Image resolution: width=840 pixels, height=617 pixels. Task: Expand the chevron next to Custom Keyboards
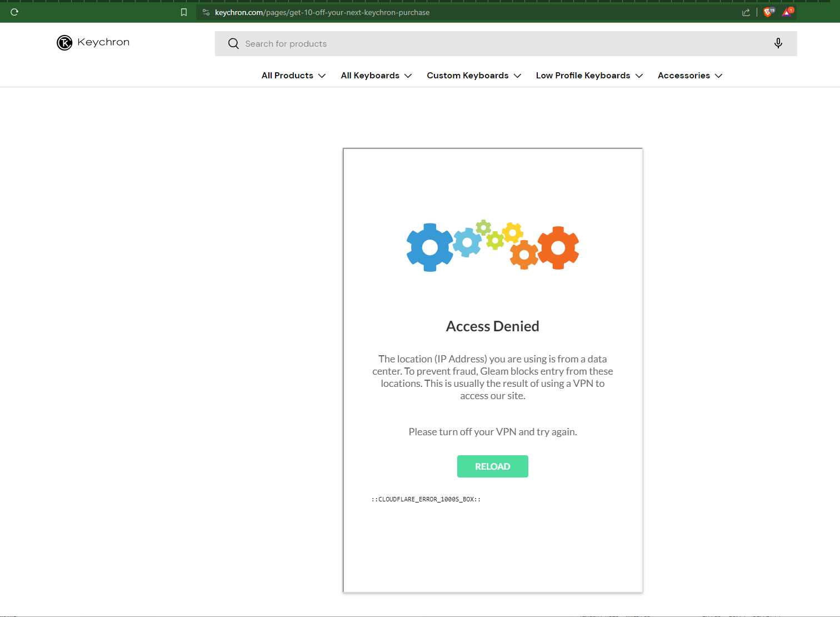pyautogui.click(x=517, y=76)
